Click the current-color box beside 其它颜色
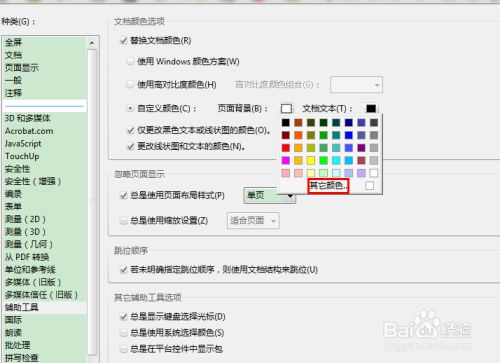Viewport: 500px width, 363px height. click(x=369, y=186)
